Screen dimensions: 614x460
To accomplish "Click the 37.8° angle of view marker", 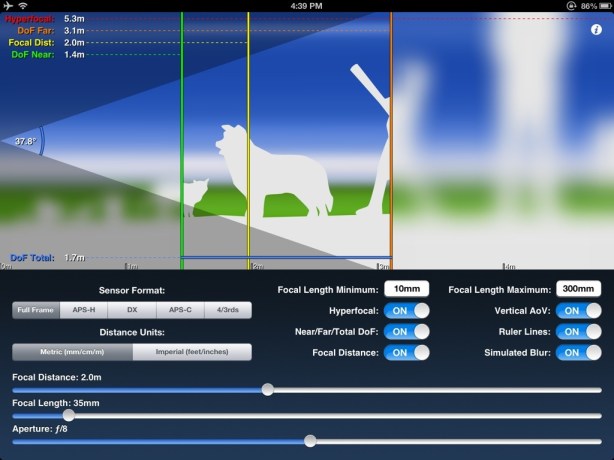I will [x=26, y=142].
